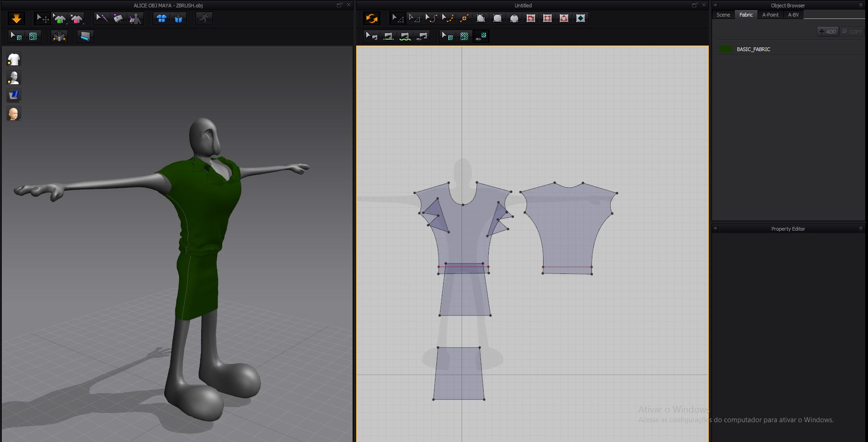Image resolution: width=868 pixels, height=442 pixels.
Task: Click the ADD fabric button
Action: (827, 31)
